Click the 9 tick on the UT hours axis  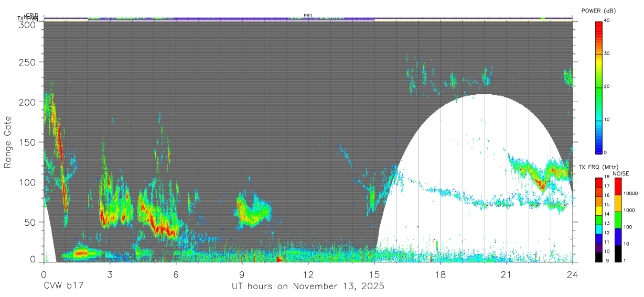pyautogui.click(x=242, y=274)
